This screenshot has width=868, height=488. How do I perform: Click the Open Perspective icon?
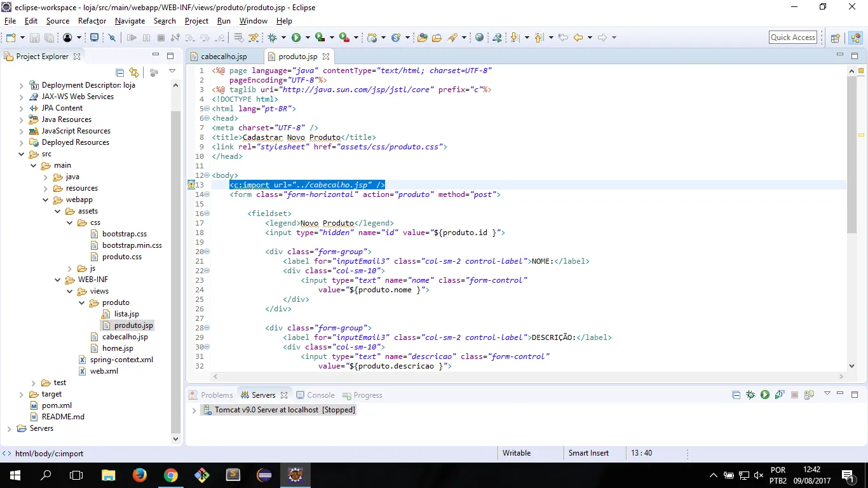pos(836,38)
